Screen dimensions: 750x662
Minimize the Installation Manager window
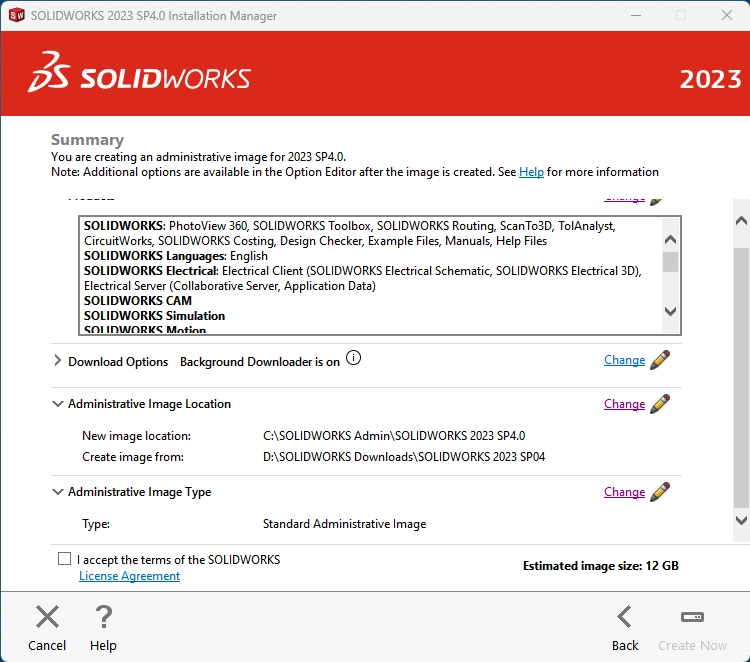(636, 15)
